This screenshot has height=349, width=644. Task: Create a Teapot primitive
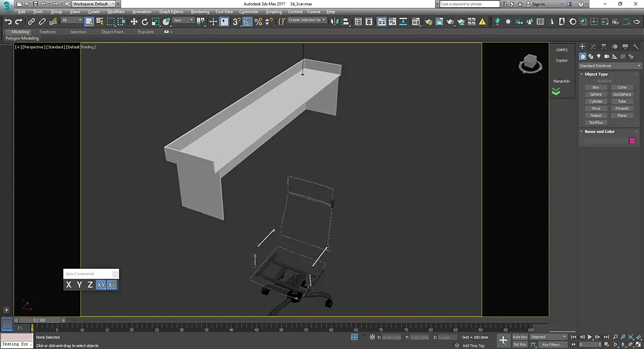pyautogui.click(x=595, y=115)
